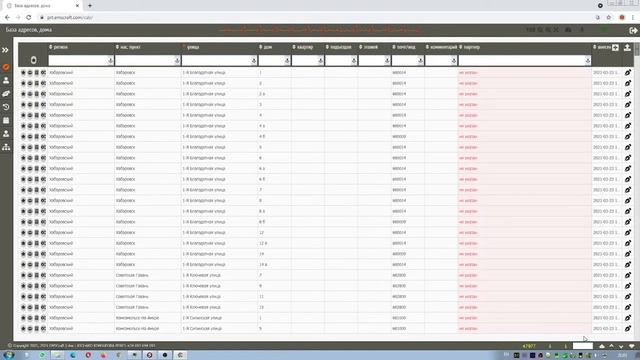Select the 'База адресов, дома' browser tab
640x360 pixels.
[42, 6]
